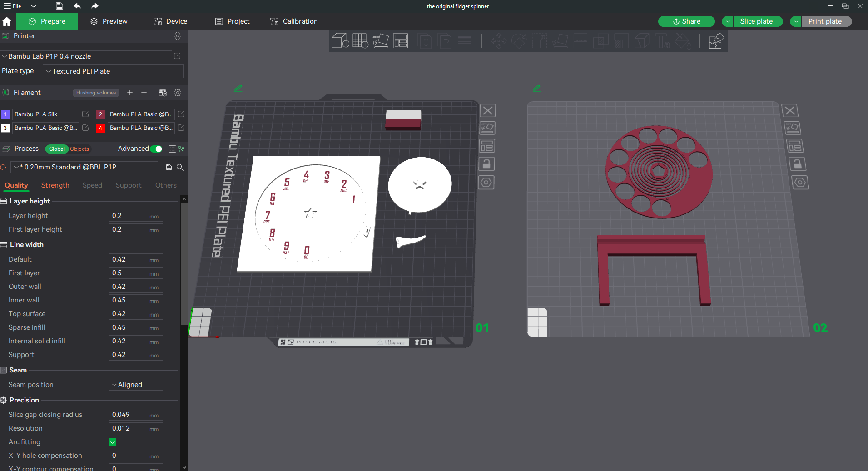Click filament 4 red color swatch
This screenshot has height=471, width=868.
pos(100,128)
